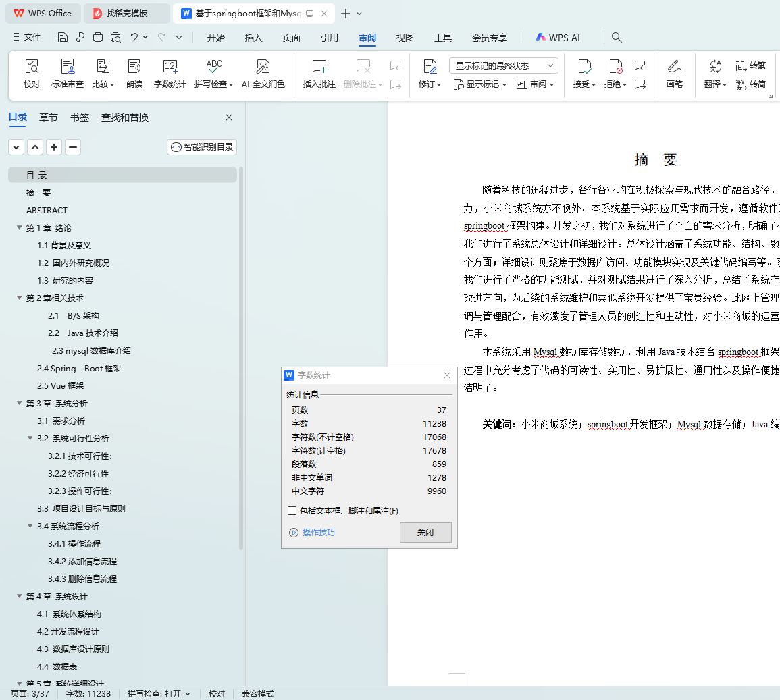Click 校对 in the status bar

pyautogui.click(x=217, y=693)
